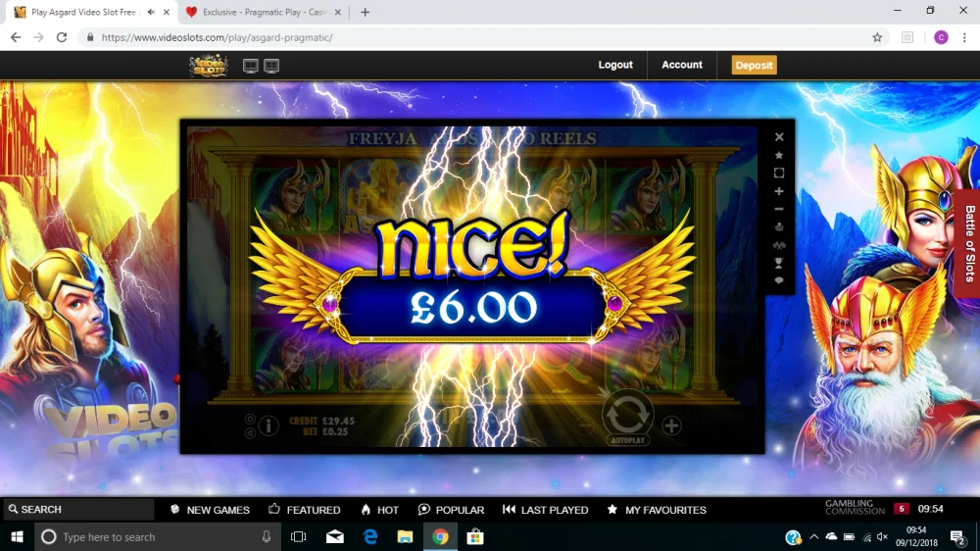Screen dimensions: 980x551
Task: Enter fullscreen using the square brackets icon
Action: [779, 174]
